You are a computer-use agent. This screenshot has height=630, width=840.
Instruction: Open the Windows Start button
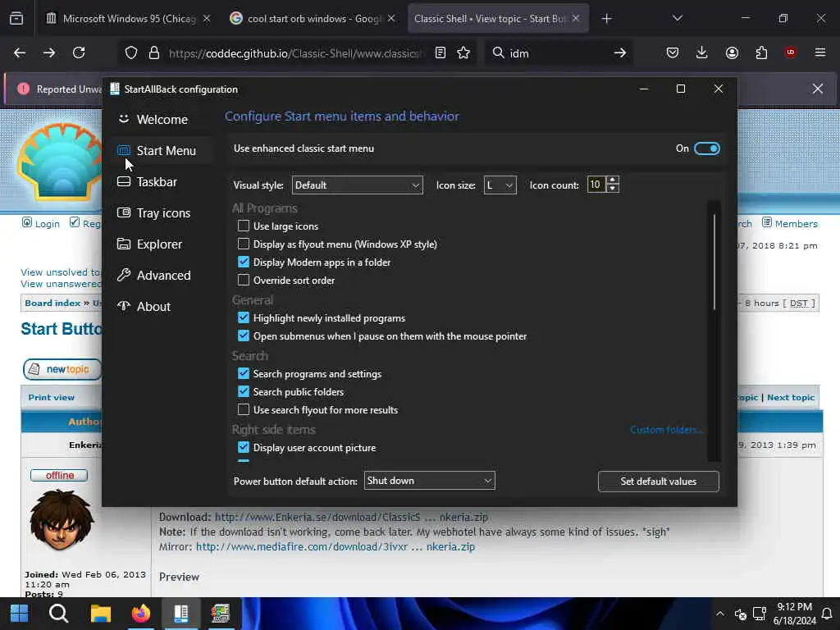click(x=20, y=614)
